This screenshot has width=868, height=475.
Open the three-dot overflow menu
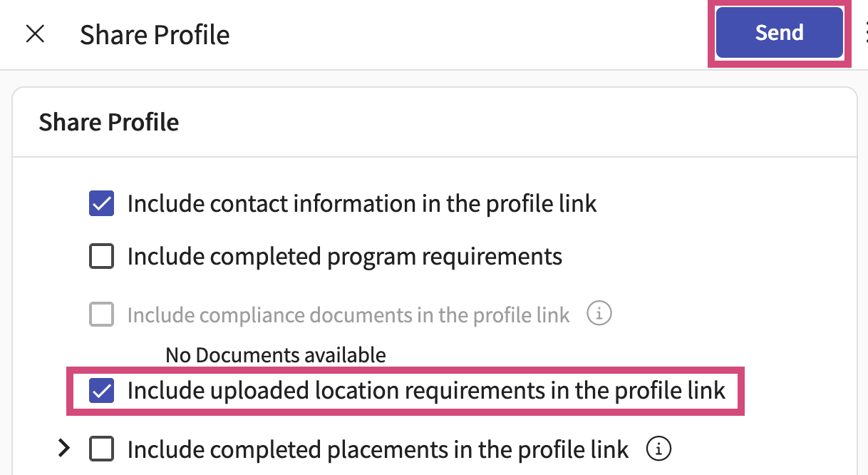click(864, 32)
